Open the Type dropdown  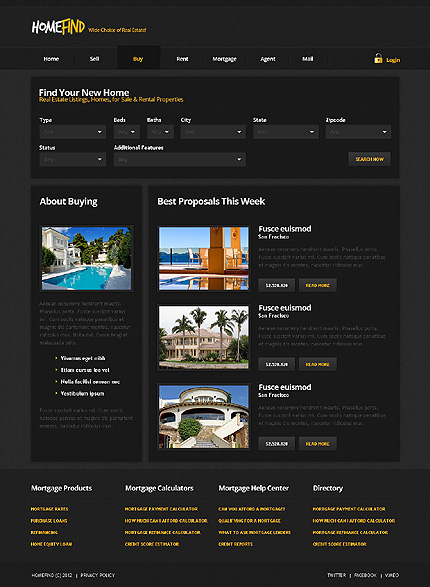pos(73,132)
